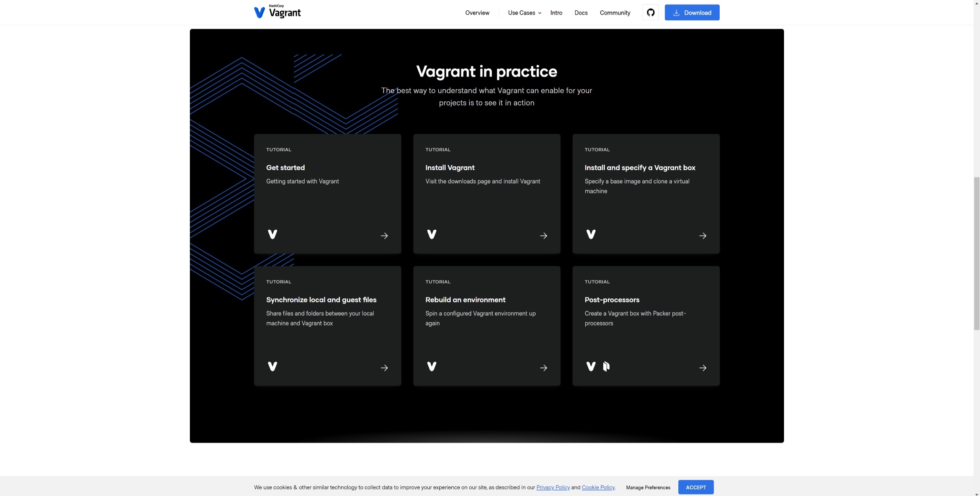Image resolution: width=980 pixels, height=496 pixels.
Task: Click the blue Download button
Action: 692,13
